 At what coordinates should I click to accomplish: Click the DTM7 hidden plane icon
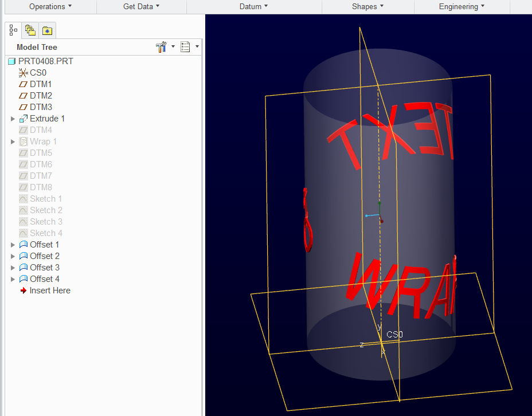tap(24, 176)
